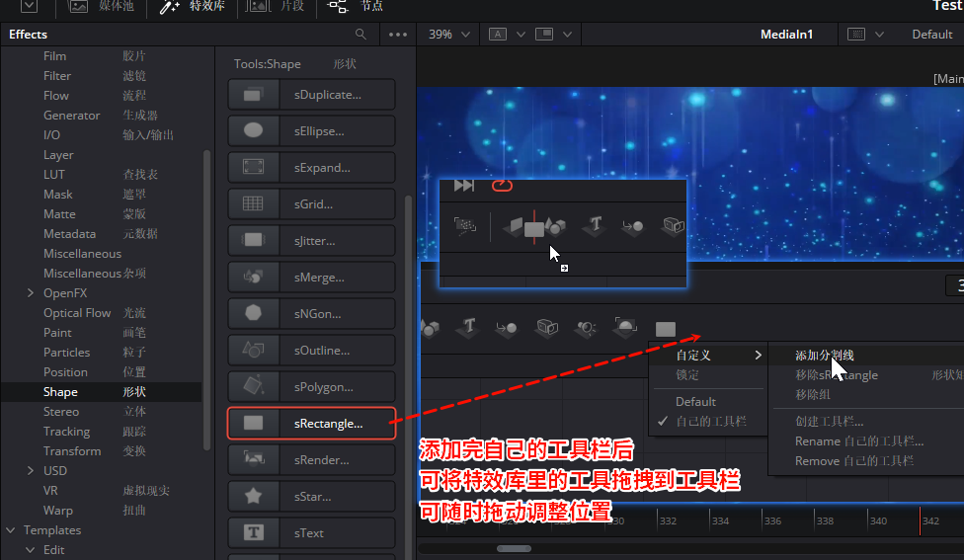The width and height of the screenshot is (964, 560).
Task: Open the 自定义 submenu in context menu
Action: point(708,356)
